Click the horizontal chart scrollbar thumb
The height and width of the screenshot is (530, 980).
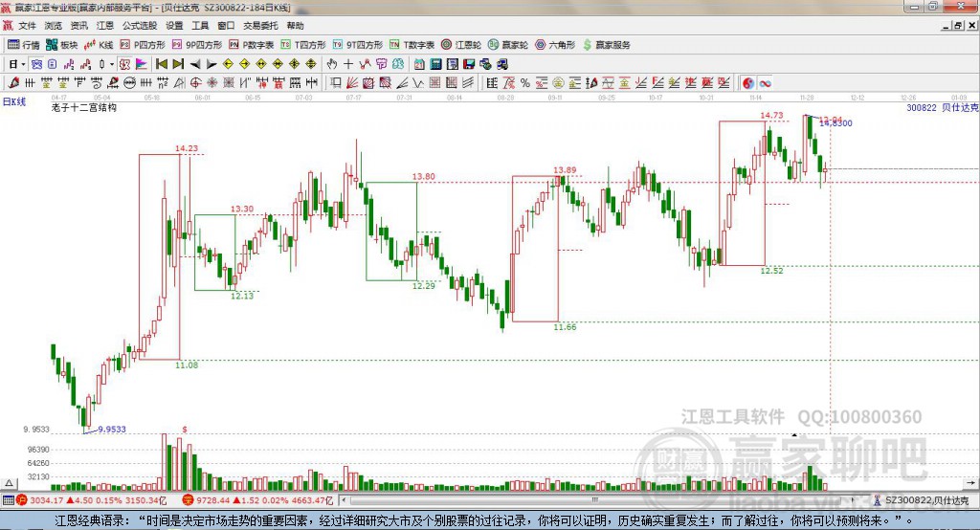coord(594,500)
